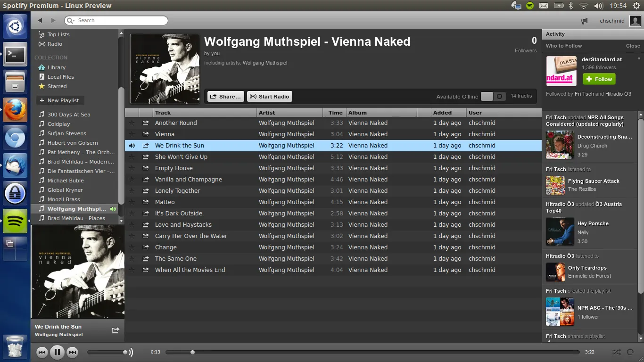Viewport: 644px width, 362px height.
Task: Star the track Empty House
Action: coord(132,168)
